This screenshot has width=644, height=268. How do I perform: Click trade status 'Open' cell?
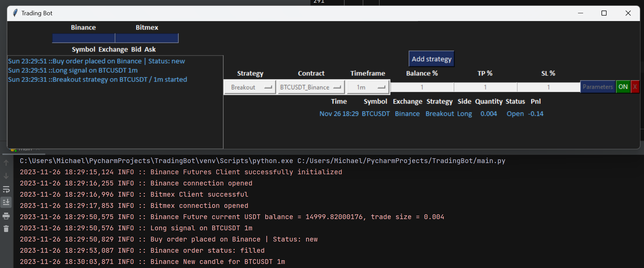515,114
